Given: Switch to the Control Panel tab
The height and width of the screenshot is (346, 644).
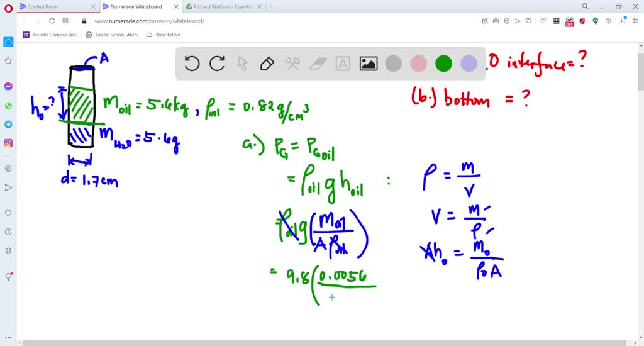Looking at the screenshot, I should pos(57,6).
